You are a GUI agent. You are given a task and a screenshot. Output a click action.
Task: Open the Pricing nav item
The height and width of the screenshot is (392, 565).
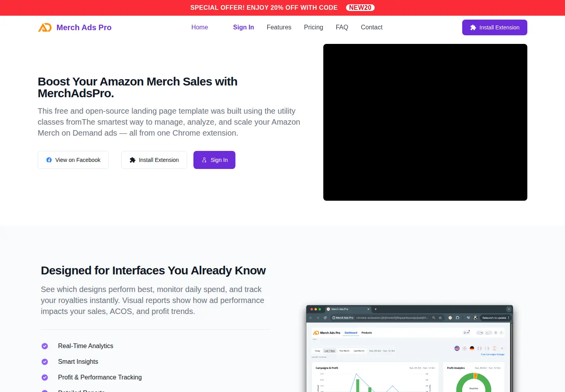click(313, 27)
